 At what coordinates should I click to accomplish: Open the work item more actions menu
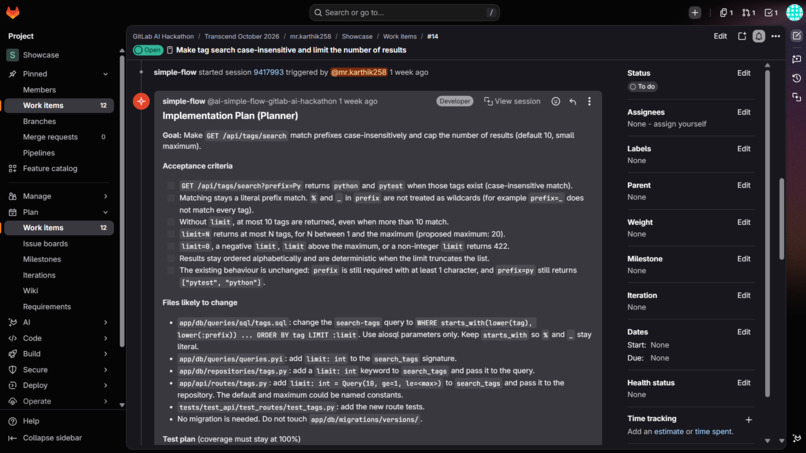click(776, 36)
